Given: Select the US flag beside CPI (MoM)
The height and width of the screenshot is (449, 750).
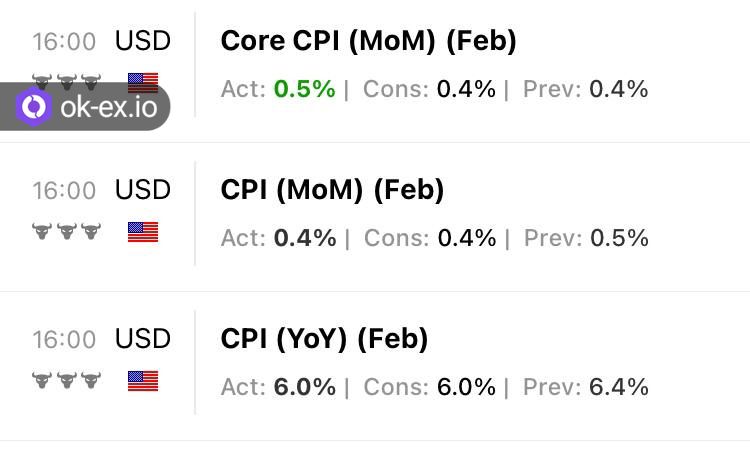Looking at the screenshot, I should click(x=143, y=232).
